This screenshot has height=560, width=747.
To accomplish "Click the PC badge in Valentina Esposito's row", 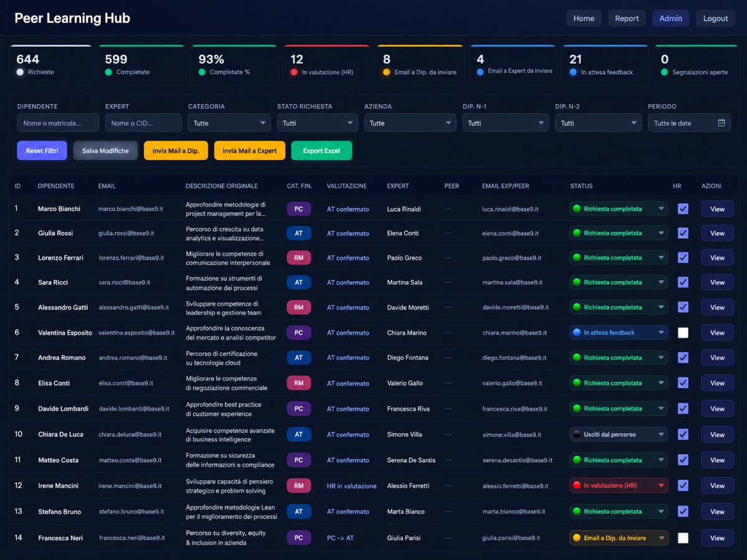I will [x=299, y=333].
